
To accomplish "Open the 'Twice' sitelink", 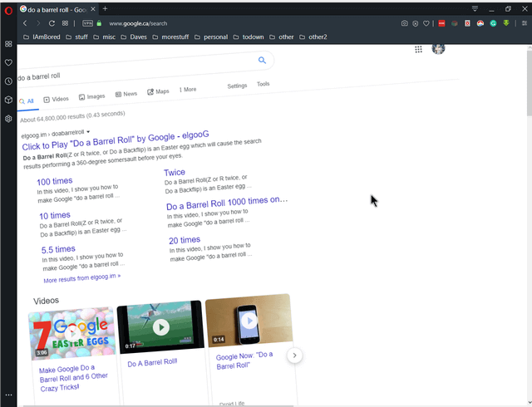I will point(175,172).
